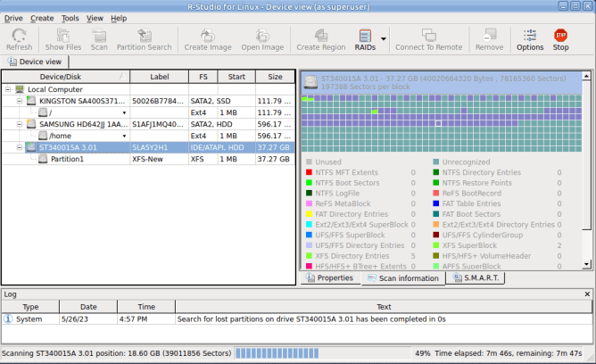Select Partition1 in device tree

[x=66, y=159]
